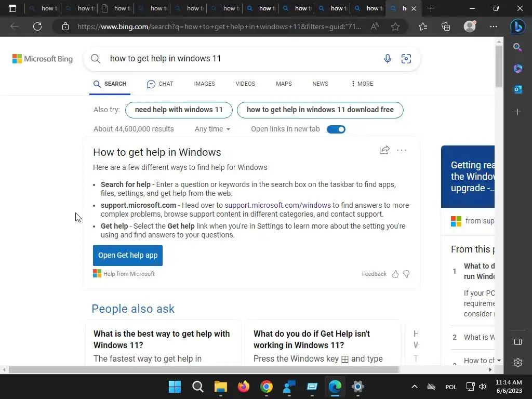Toggle Open links in new tab switch

[336, 129]
